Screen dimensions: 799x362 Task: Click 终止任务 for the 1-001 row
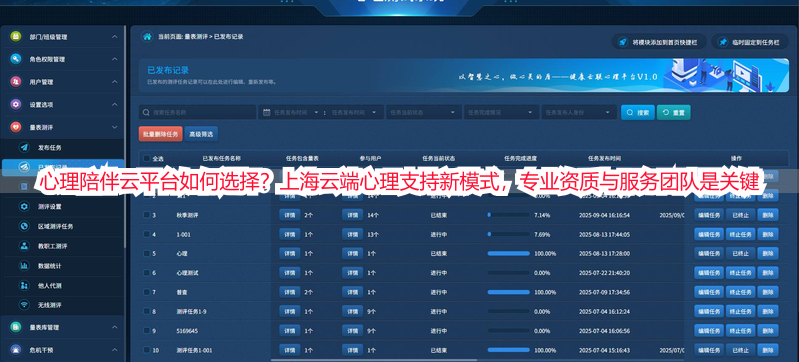click(740, 235)
